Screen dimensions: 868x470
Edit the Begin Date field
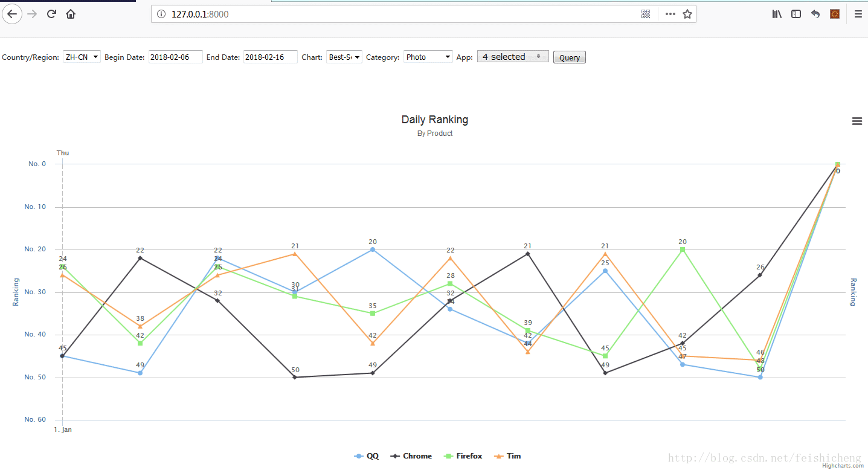(175, 57)
